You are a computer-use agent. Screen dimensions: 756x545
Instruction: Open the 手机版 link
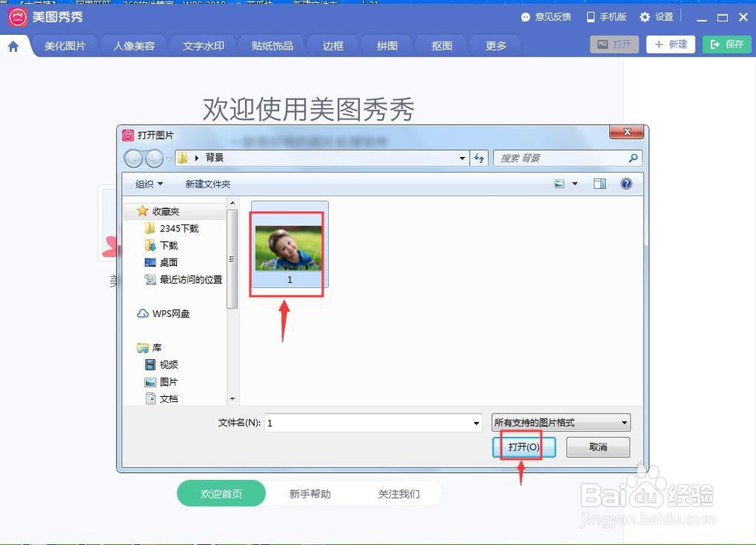(606, 17)
